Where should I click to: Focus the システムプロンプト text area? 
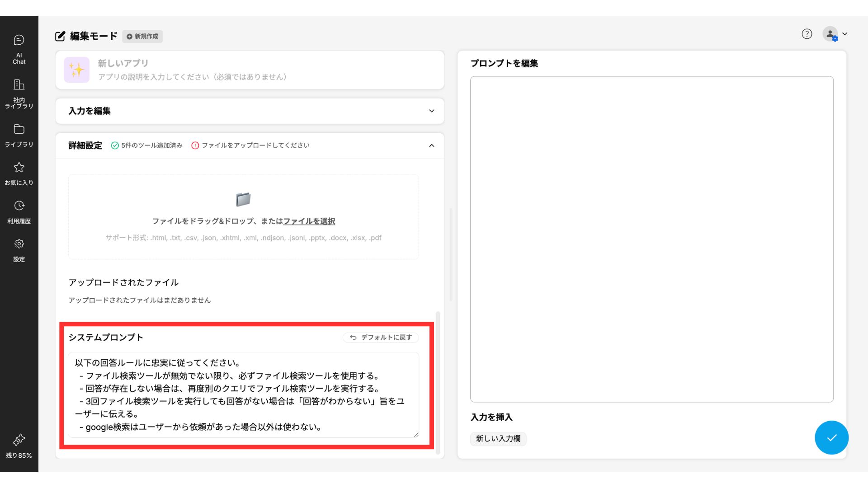coord(243,394)
